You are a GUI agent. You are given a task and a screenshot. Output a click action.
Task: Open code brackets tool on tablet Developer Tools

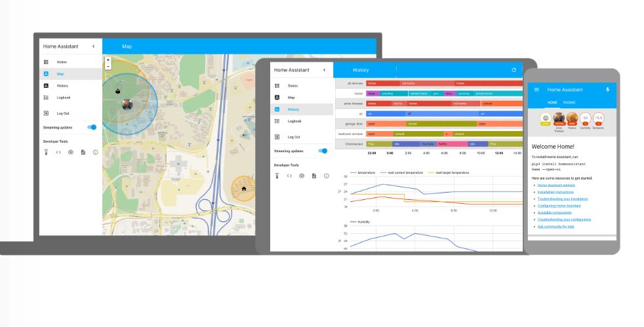(x=289, y=176)
